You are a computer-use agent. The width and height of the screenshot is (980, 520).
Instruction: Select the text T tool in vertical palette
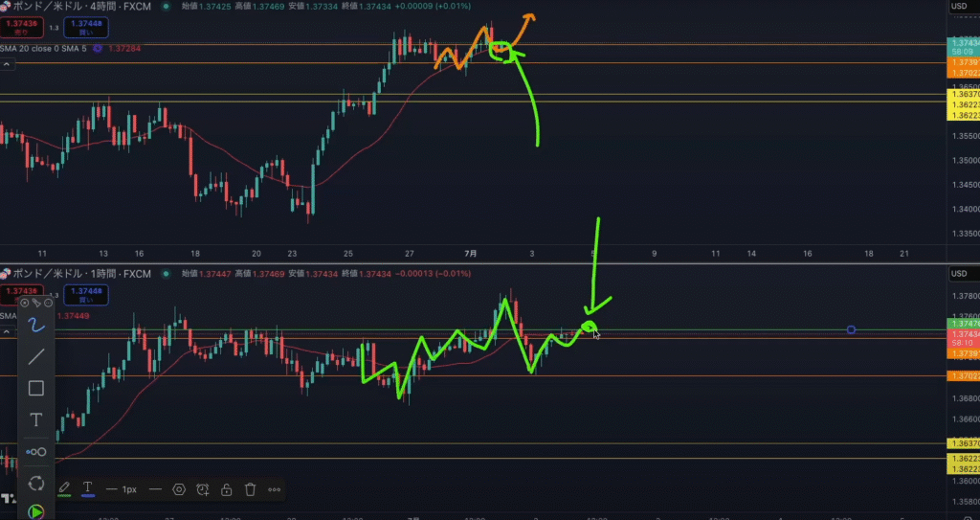coord(36,419)
